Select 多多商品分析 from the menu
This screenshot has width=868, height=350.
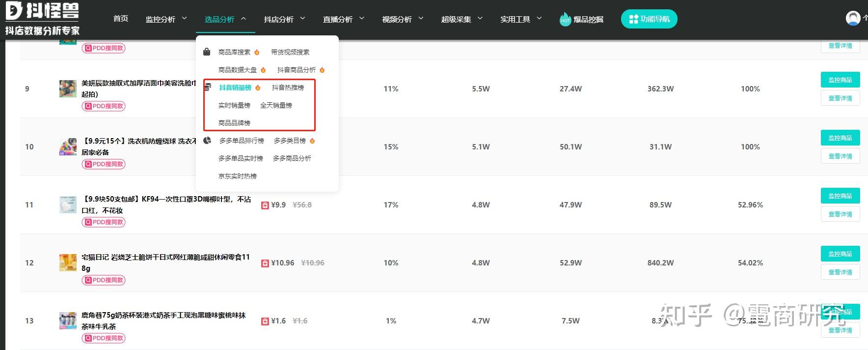pos(292,158)
